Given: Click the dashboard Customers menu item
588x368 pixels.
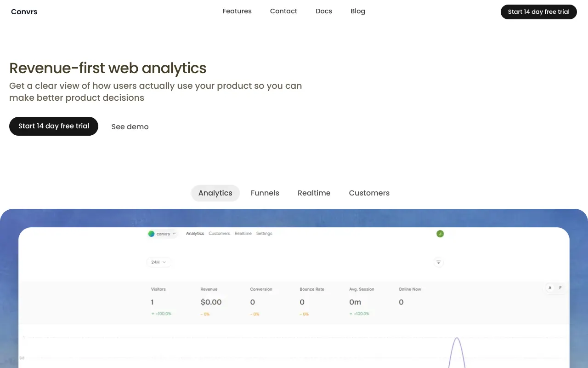Looking at the screenshot, I should tap(219, 234).
